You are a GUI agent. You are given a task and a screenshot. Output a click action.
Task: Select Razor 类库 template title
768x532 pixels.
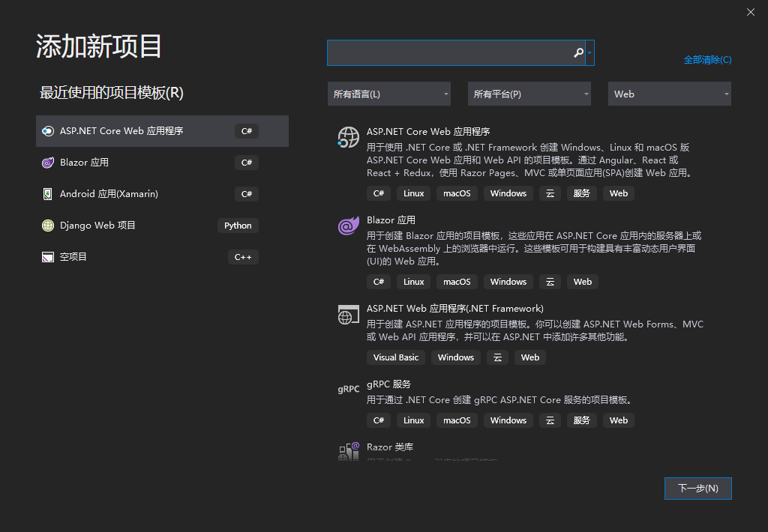390,447
